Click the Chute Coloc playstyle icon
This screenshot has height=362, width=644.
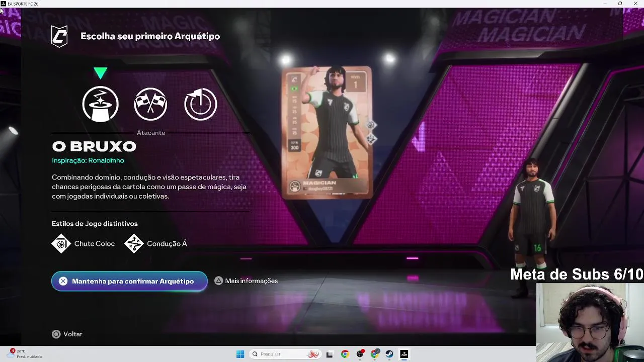(x=61, y=244)
